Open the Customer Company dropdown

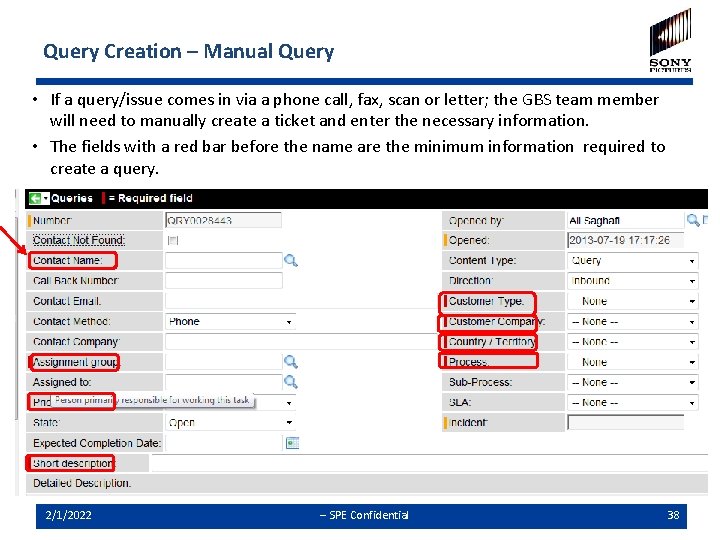click(633, 321)
